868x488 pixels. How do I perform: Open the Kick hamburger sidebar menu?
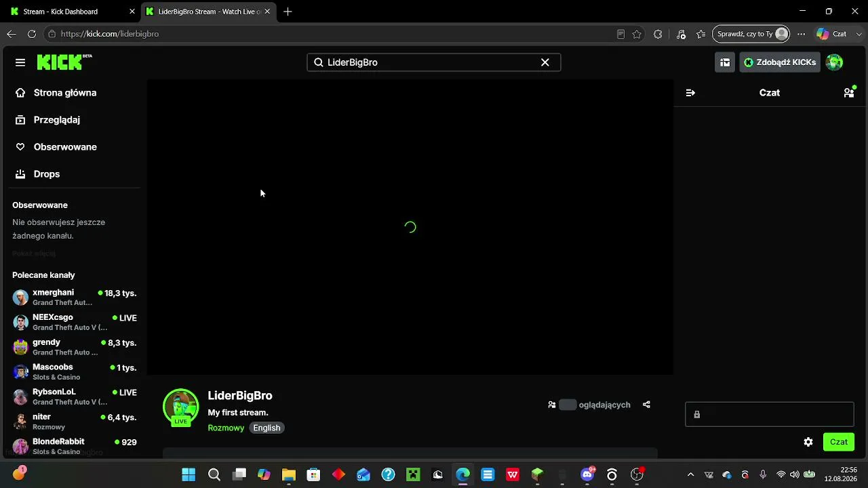coord(20,62)
